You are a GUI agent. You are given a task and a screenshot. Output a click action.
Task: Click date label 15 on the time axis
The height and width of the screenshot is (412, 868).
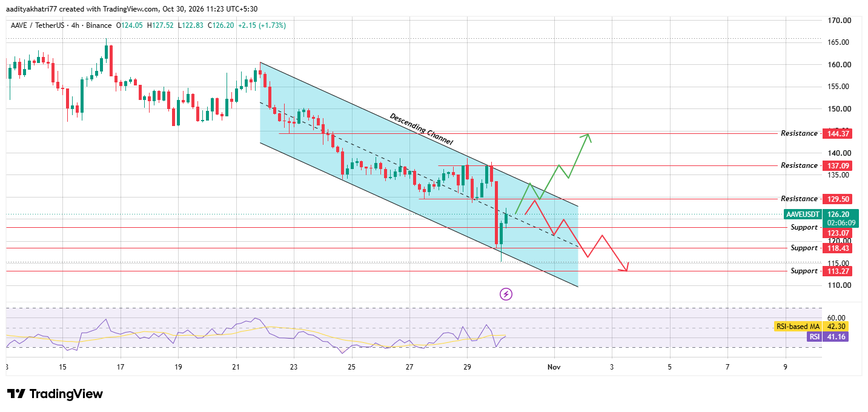point(63,367)
